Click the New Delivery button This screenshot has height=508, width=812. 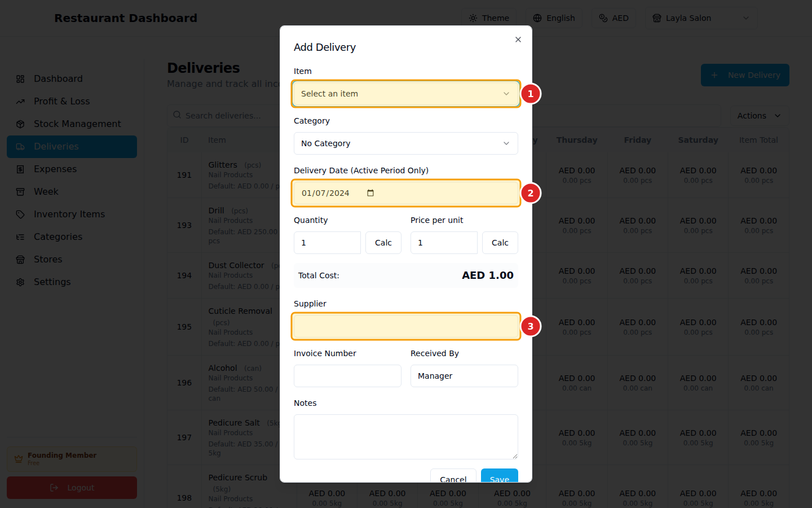[x=745, y=75]
